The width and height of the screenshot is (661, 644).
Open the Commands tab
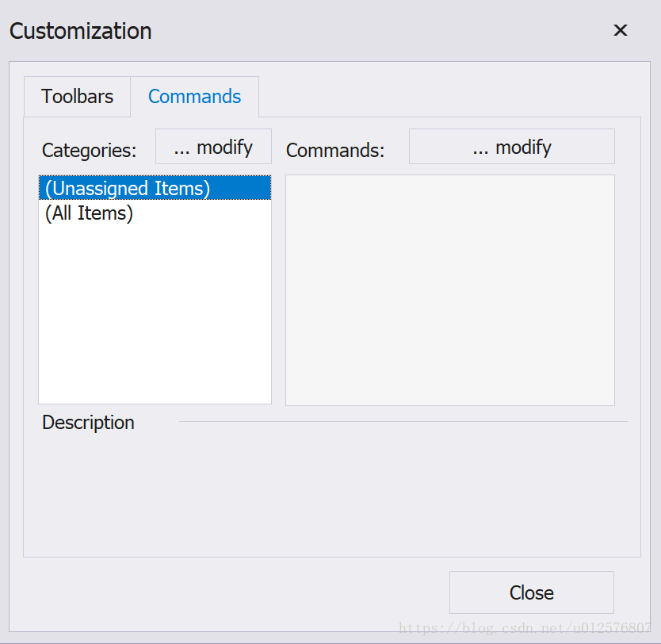click(x=194, y=97)
